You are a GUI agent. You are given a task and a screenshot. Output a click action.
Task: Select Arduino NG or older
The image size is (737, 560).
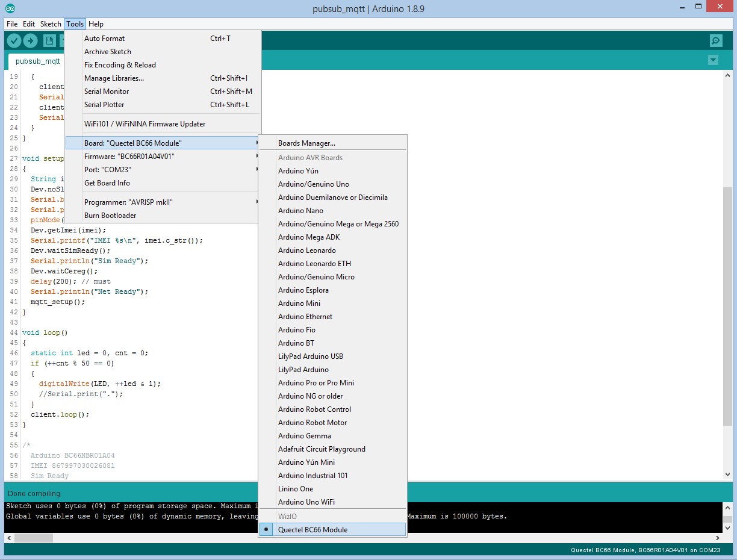click(x=332, y=396)
